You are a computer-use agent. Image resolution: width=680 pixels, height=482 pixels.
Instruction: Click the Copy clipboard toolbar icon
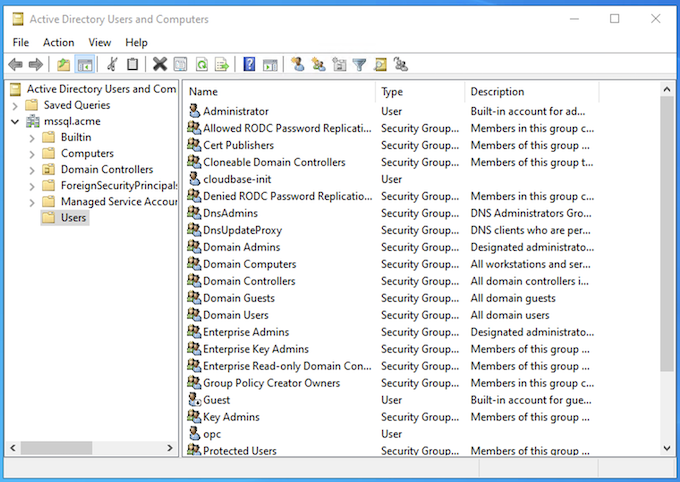point(132,65)
